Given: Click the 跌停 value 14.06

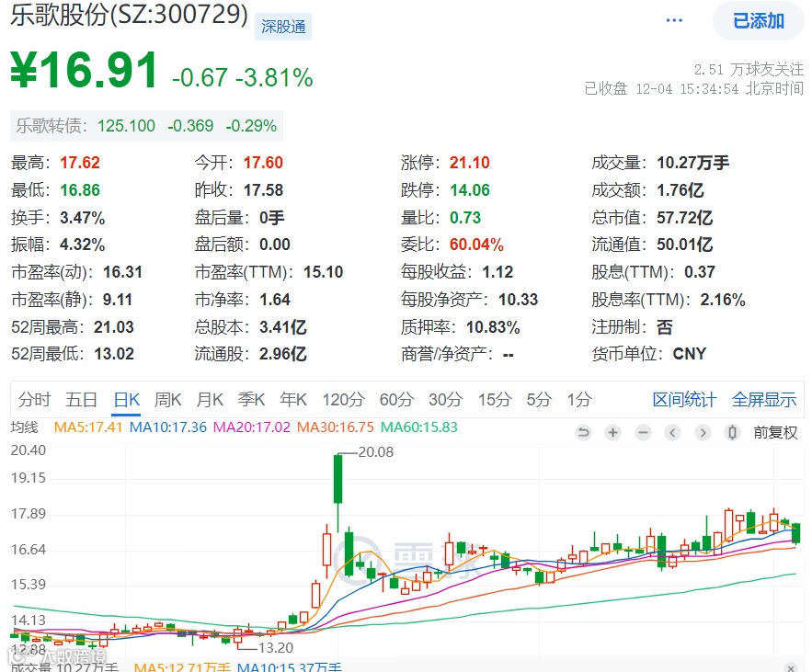Looking at the screenshot, I should coord(470,190).
